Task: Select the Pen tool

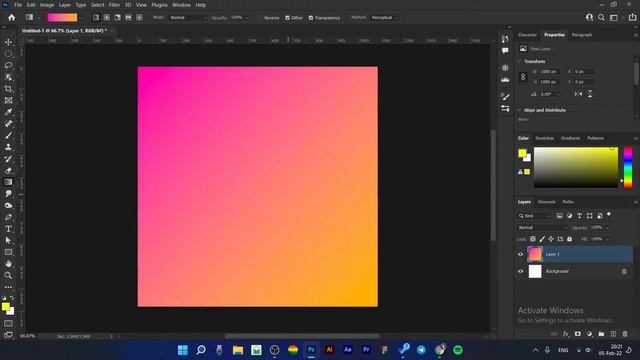Action: click(8, 217)
